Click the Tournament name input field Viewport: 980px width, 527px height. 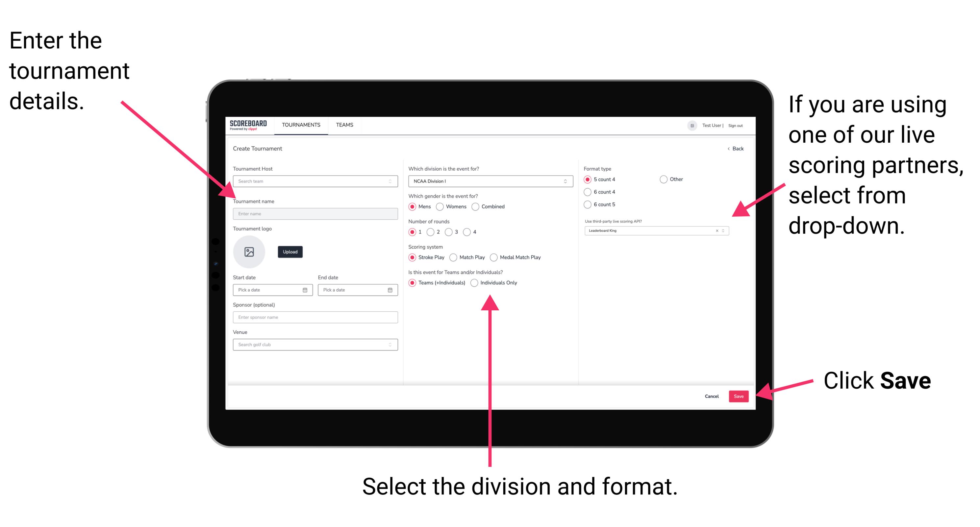[x=314, y=213]
